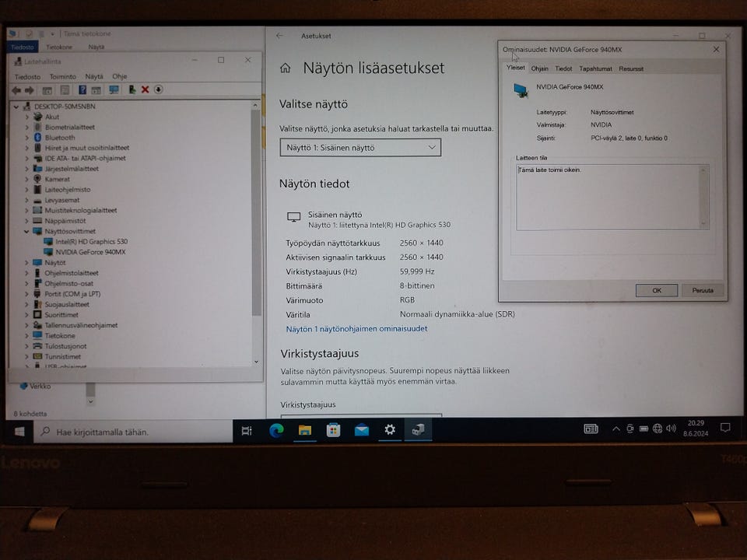Select the Yleiset tab
The height and width of the screenshot is (560, 747).
pyautogui.click(x=515, y=68)
